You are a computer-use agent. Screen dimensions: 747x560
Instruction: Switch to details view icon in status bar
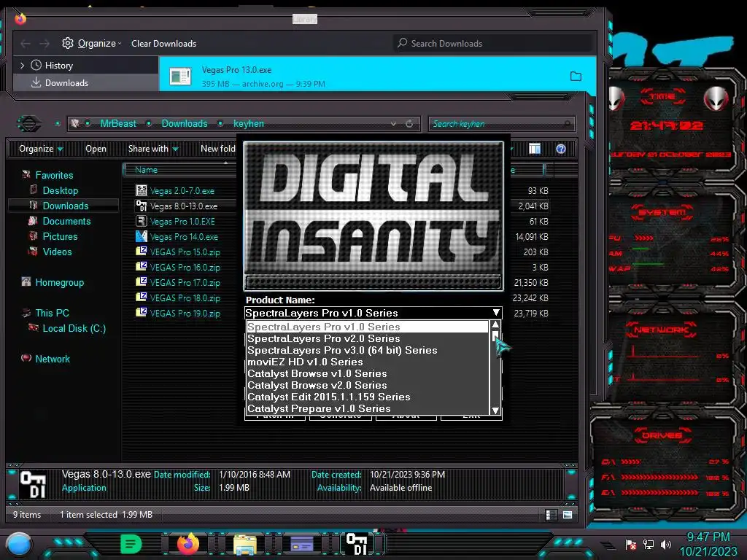551,515
